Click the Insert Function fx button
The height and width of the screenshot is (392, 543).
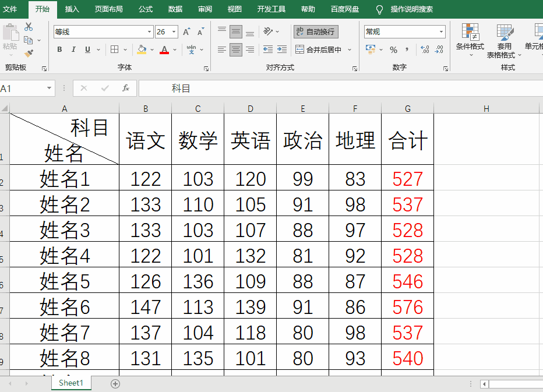tap(126, 89)
